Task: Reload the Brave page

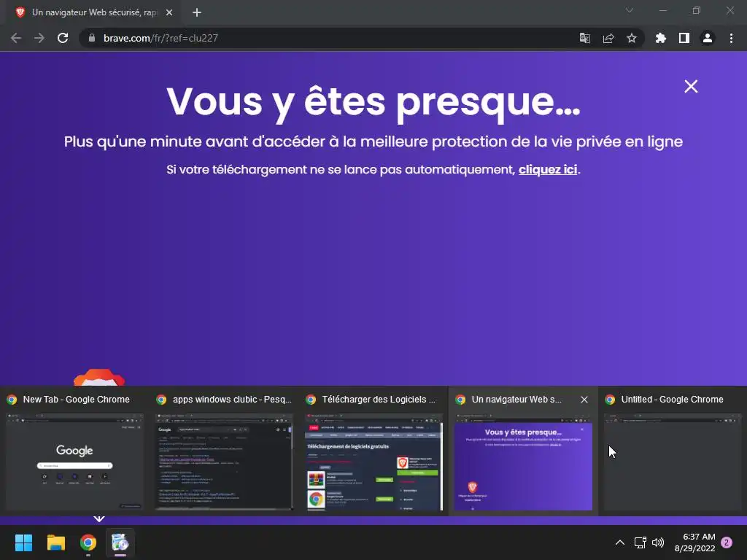Action: point(63,38)
